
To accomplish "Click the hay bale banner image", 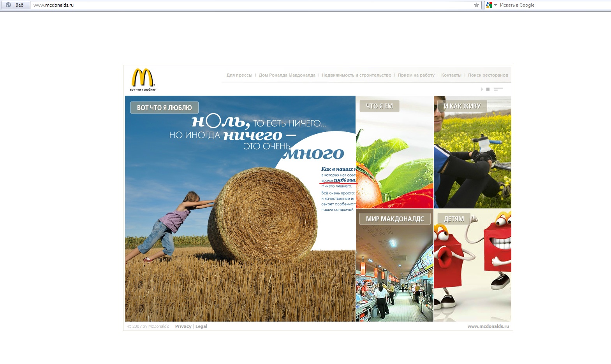I will point(240,208).
